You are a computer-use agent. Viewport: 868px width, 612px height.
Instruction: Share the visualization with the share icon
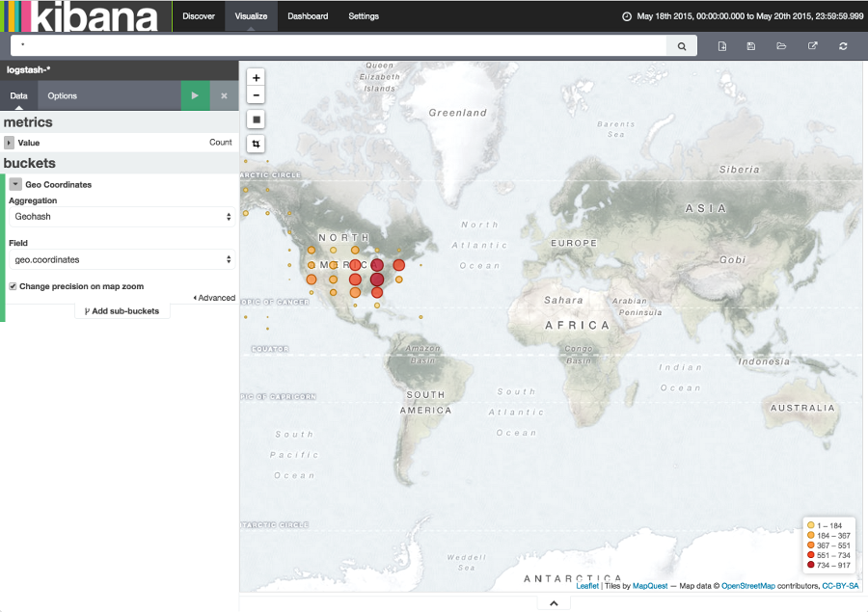click(811, 45)
